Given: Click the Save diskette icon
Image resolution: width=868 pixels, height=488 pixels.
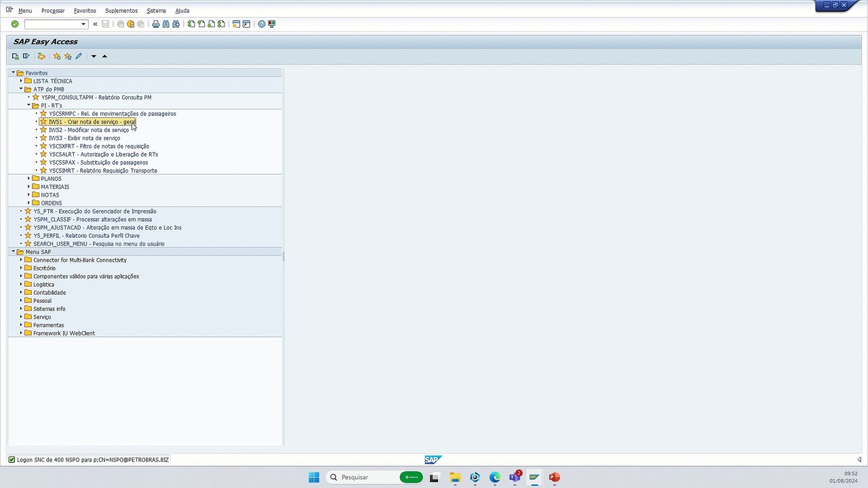Looking at the screenshot, I should 105,24.
